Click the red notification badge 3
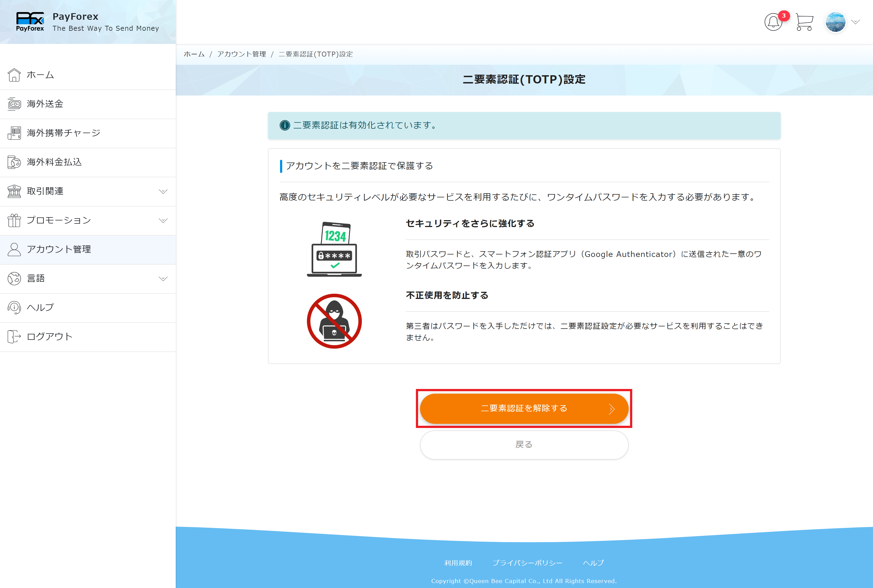The height and width of the screenshot is (588, 873). click(784, 16)
